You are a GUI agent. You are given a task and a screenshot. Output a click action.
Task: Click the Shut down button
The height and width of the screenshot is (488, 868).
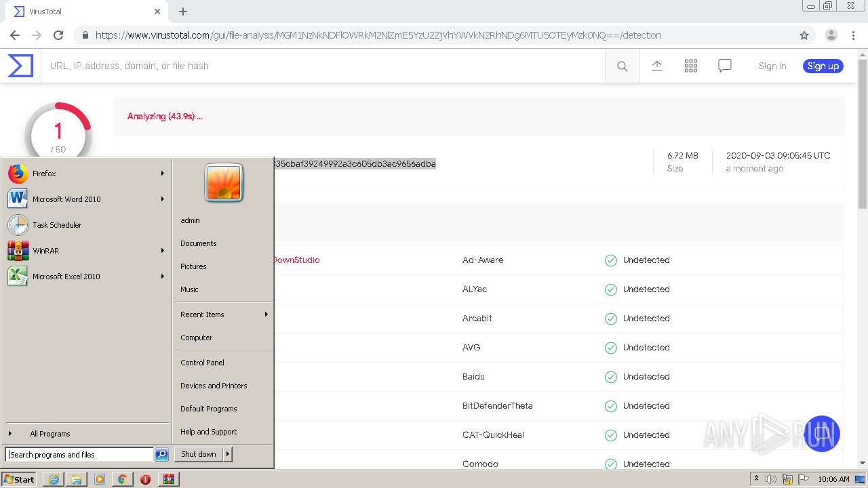(x=199, y=454)
